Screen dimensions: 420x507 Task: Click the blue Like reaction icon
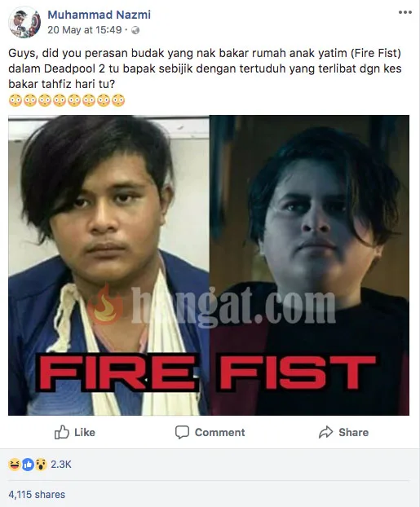29,465
